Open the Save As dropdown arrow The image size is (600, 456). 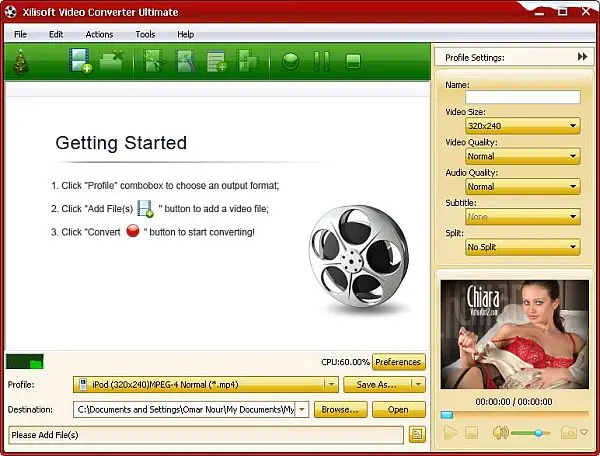click(418, 384)
